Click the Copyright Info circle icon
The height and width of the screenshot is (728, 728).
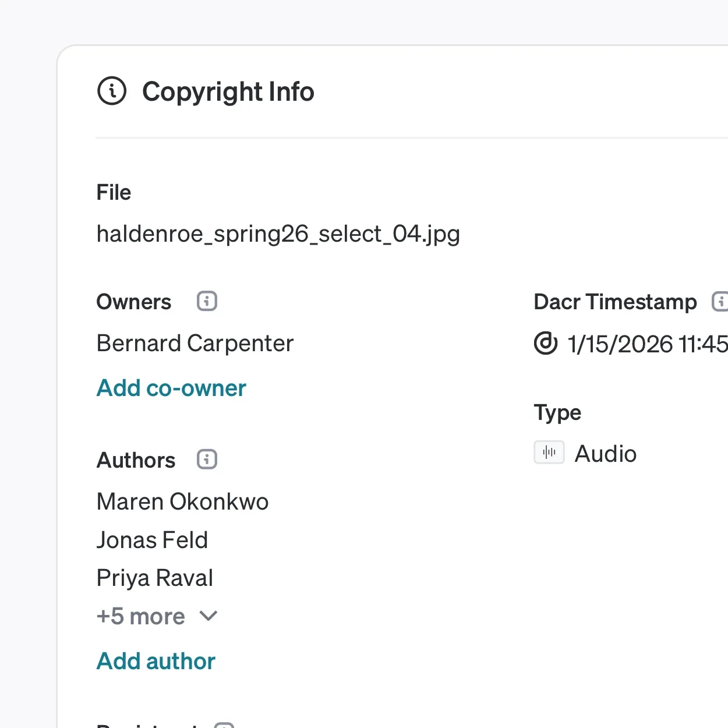point(112,91)
